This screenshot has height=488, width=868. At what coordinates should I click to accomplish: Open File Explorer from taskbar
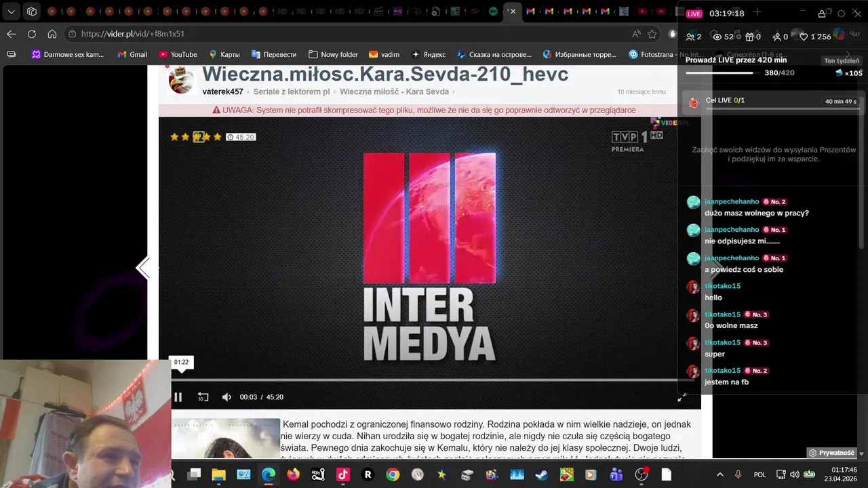pyautogui.click(x=218, y=474)
